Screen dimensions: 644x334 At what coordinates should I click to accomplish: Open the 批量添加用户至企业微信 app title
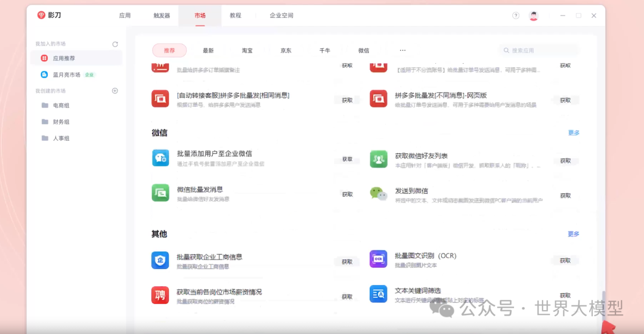[215, 154]
